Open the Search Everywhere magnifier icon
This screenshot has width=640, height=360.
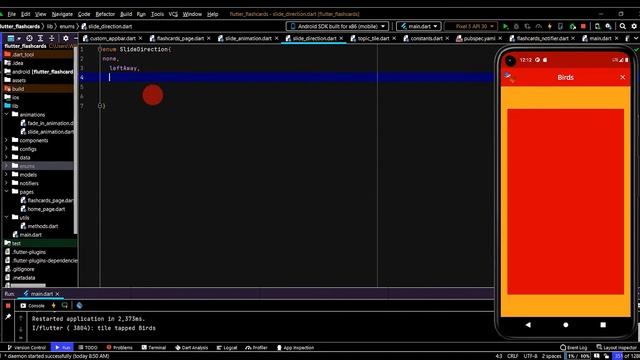click(622, 26)
